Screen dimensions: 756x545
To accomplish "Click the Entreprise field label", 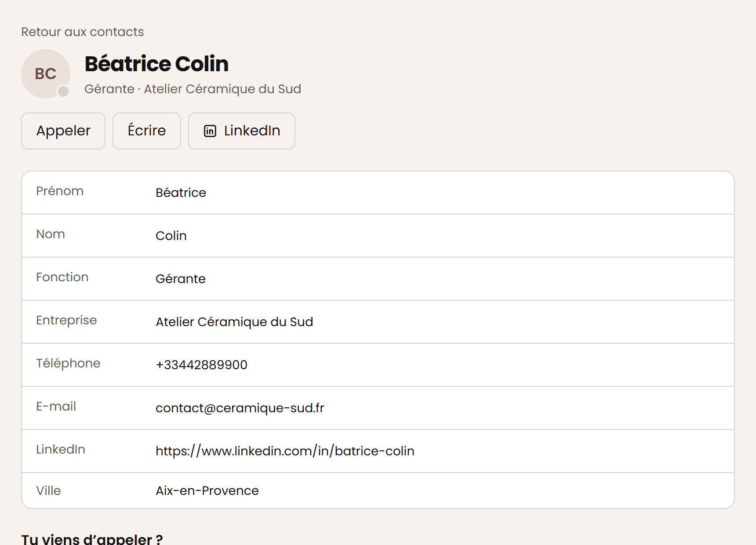I will [x=66, y=320].
